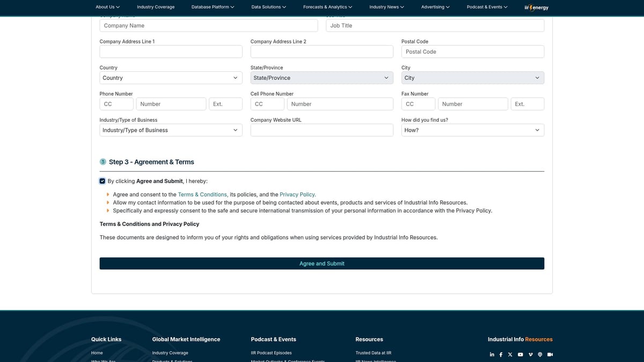Screen dimensions: 644x362
Task: Uncheck the agreement consent checkbox
Action: (x=103, y=181)
